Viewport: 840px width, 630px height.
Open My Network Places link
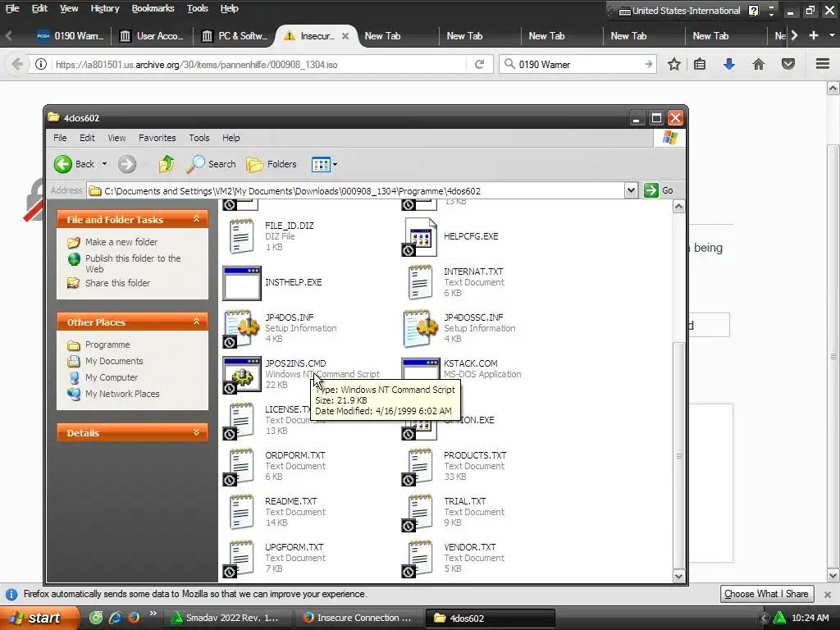122,394
